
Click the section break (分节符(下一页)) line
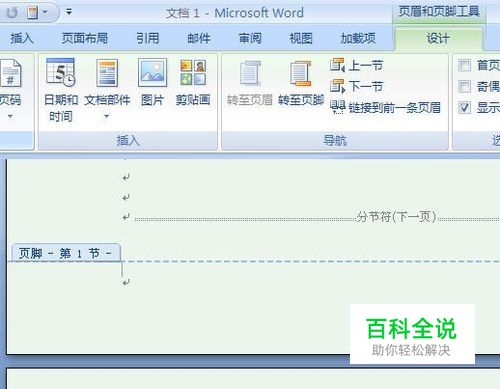pyautogui.click(x=317, y=218)
